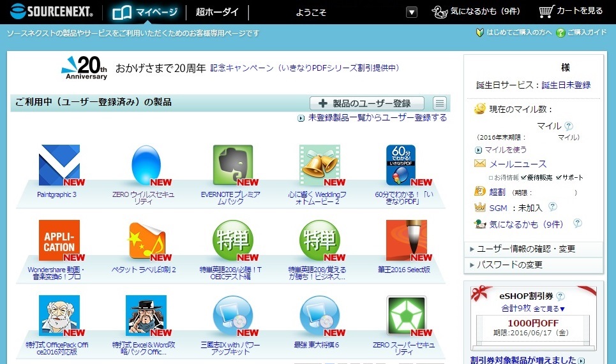Open the 特単英語208 ビジネス icon
Screen dimensions: 616x364
pyautogui.click(x=320, y=240)
